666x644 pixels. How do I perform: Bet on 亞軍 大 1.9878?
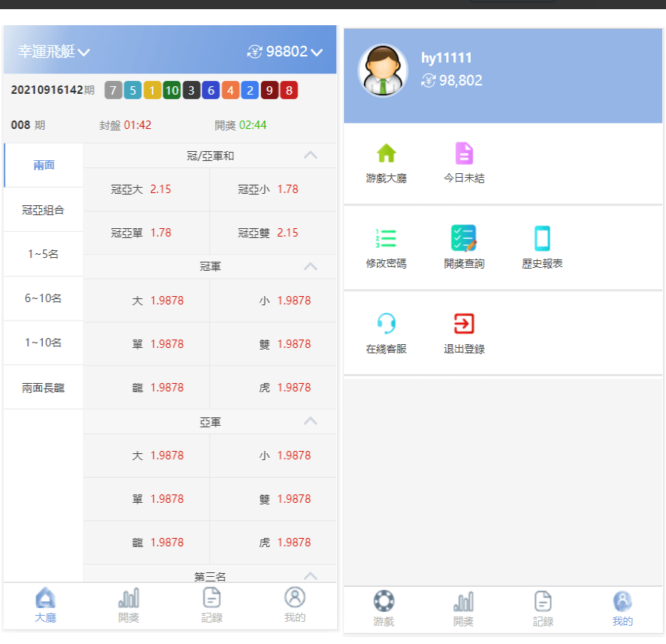pos(146,456)
